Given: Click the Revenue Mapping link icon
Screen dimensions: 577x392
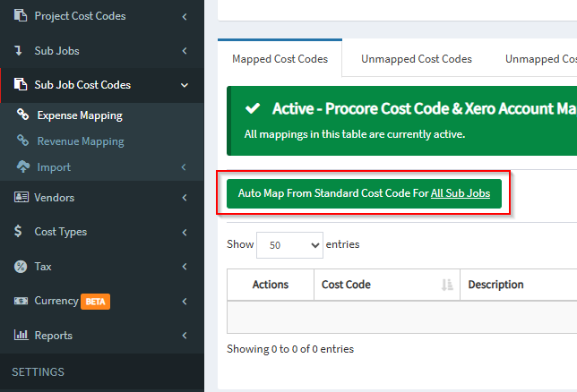Looking at the screenshot, I should [x=22, y=141].
